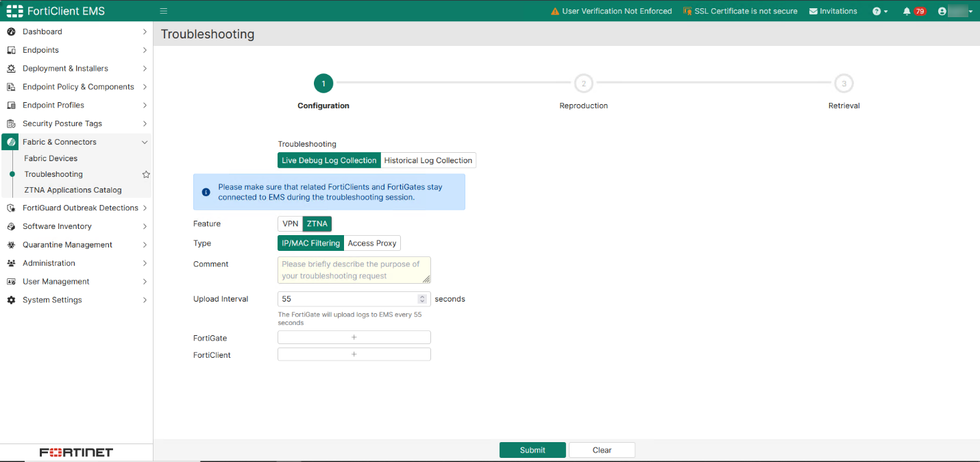
Task: Click SSL Certificate is not secure text
Action: (x=746, y=12)
